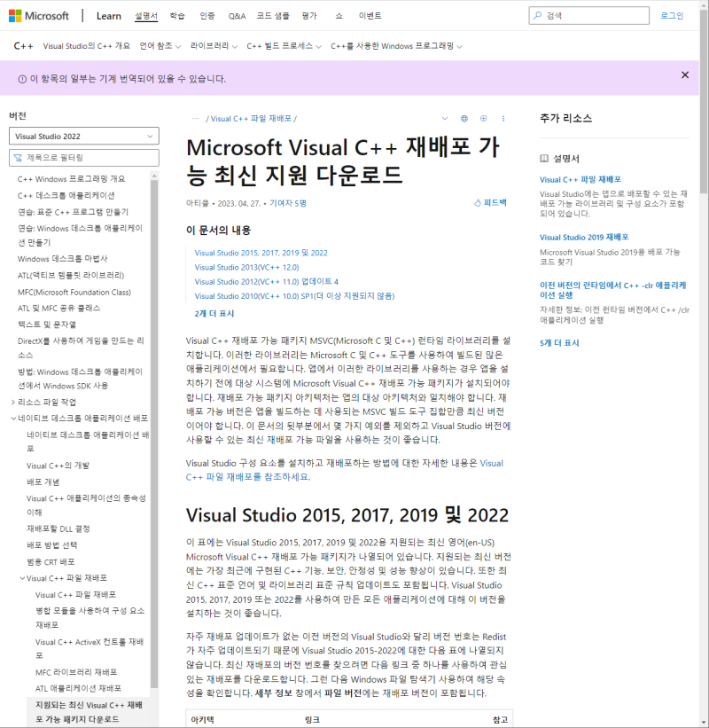Expand the 리소스 파일 작업 tree node
Viewport: 709px width, 728px height.
[x=13, y=402]
